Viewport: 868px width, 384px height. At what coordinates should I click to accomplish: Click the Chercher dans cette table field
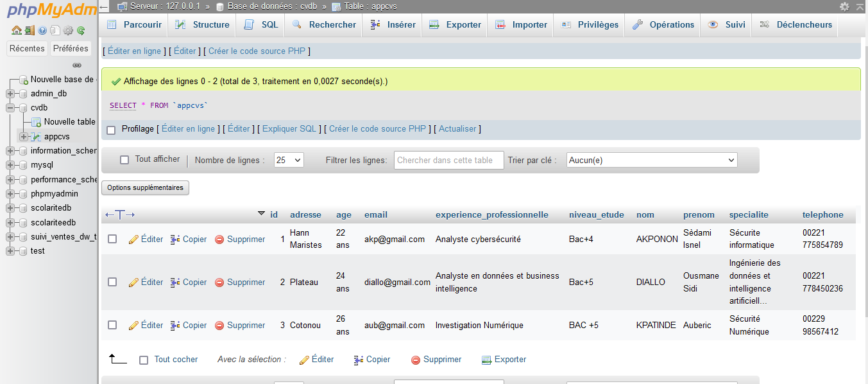tap(448, 159)
